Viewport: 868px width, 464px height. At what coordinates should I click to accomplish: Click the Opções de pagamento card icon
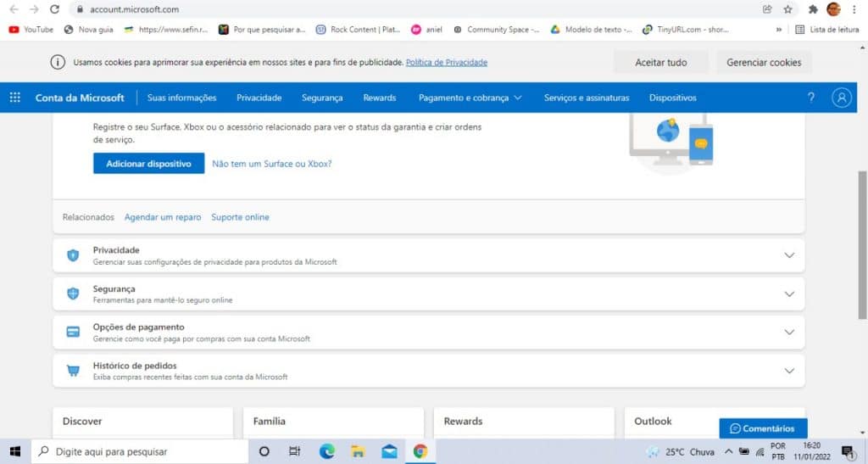click(x=73, y=333)
